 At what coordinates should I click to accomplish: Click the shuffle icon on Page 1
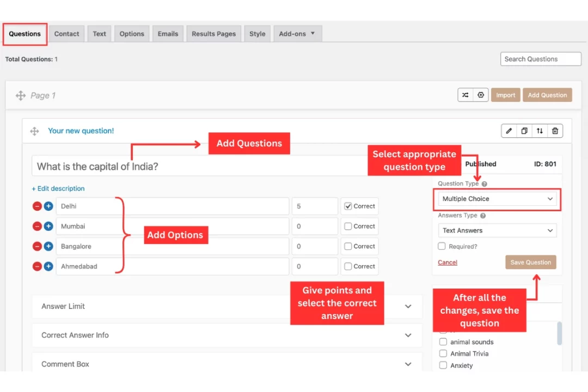click(x=465, y=95)
